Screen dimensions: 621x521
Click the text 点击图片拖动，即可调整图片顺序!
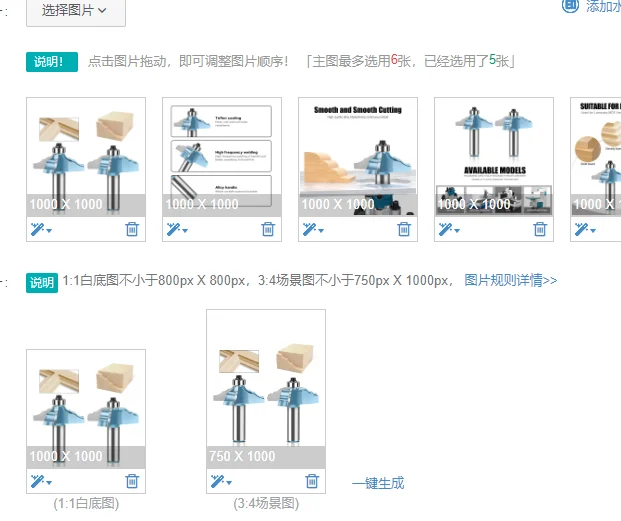[188, 61]
